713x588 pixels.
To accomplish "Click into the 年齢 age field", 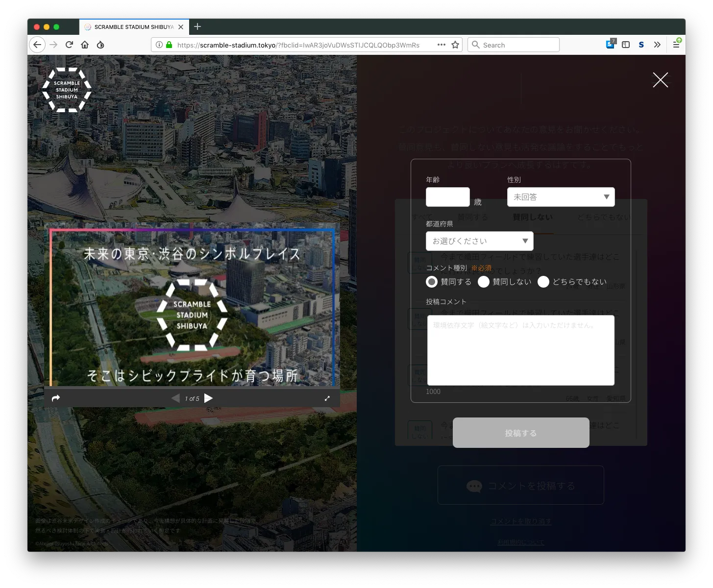I will coord(447,197).
